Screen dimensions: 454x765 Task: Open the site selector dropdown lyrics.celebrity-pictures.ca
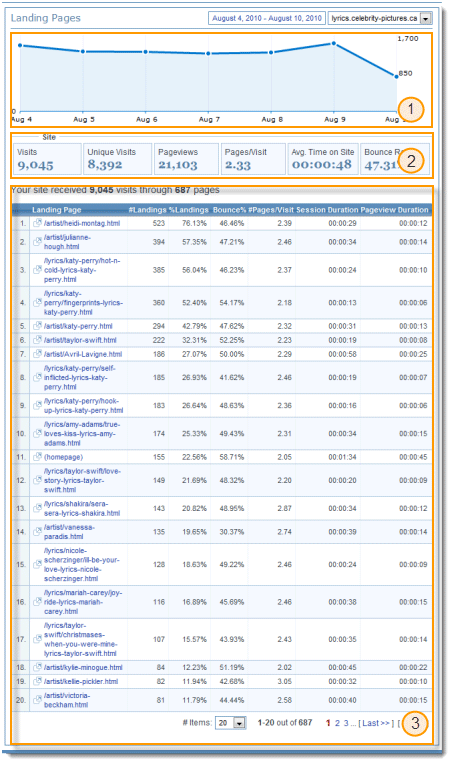coord(380,18)
